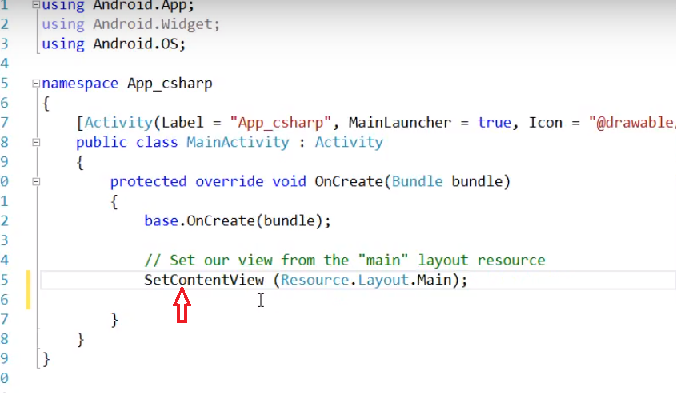Click the true value of MainLauncher
The height and width of the screenshot is (393, 676).
pos(494,123)
